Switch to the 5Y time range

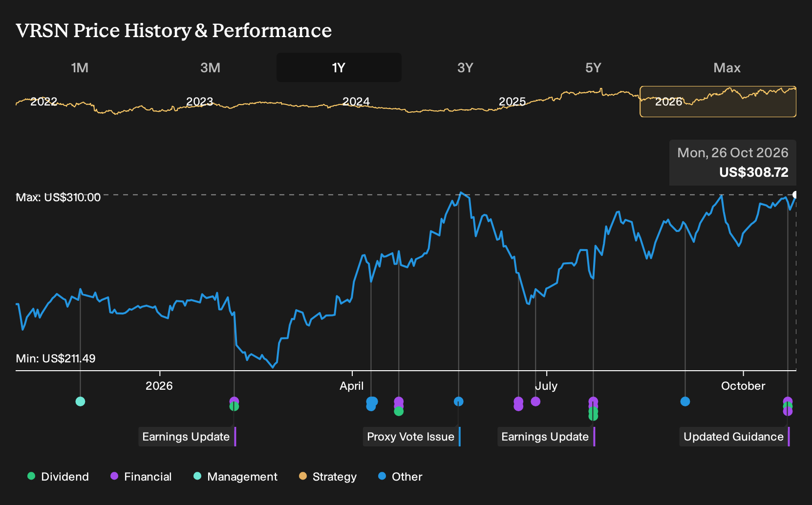tap(593, 67)
